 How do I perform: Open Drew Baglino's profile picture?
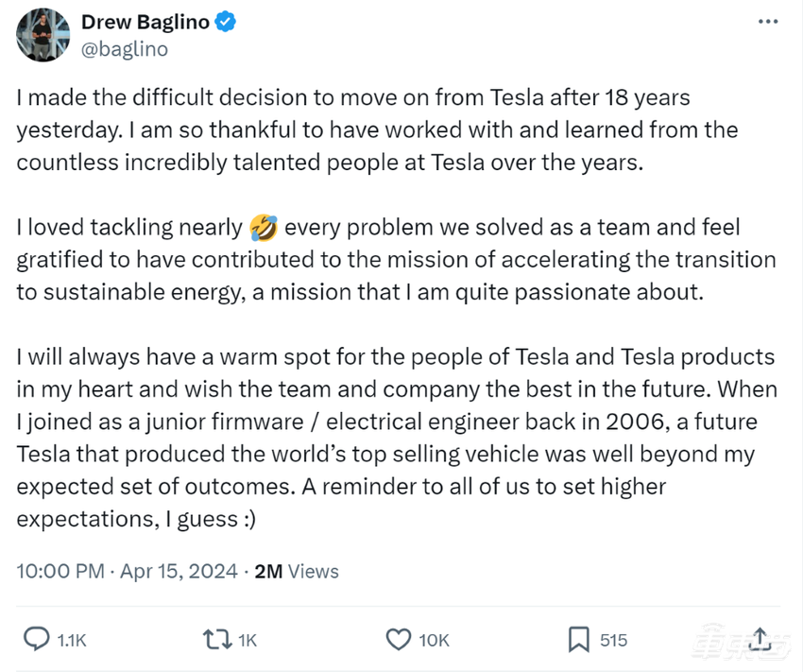coord(42,34)
